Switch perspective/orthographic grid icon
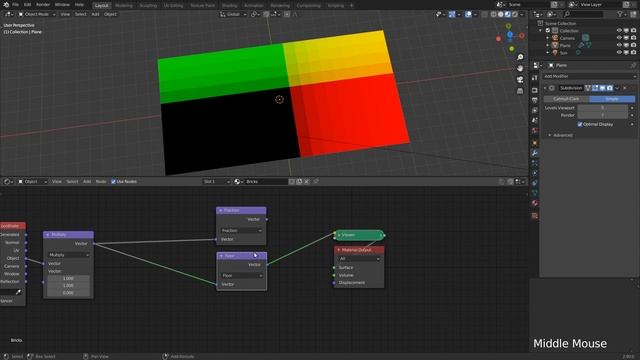The height and width of the screenshot is (360, 640). click(520, 91)
